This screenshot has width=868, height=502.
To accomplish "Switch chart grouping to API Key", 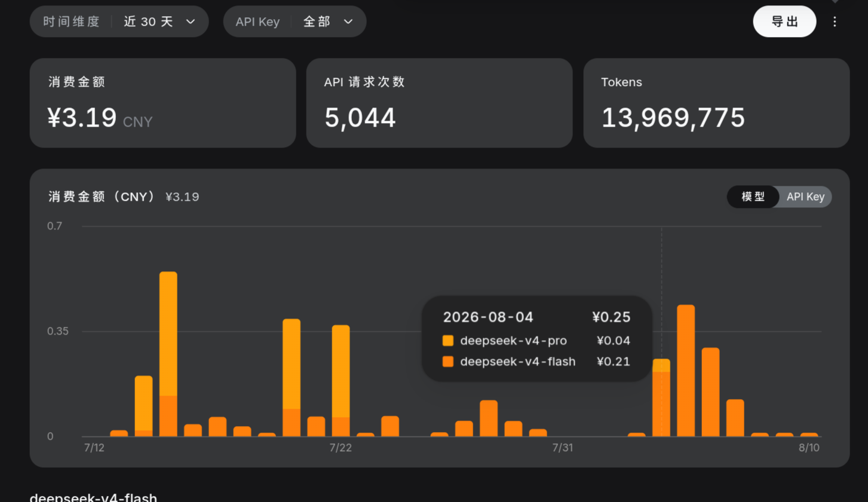I will (805, 197).
